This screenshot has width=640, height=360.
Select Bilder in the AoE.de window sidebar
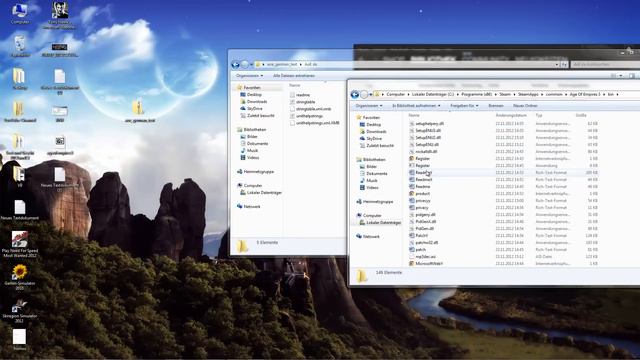[252, 136]
